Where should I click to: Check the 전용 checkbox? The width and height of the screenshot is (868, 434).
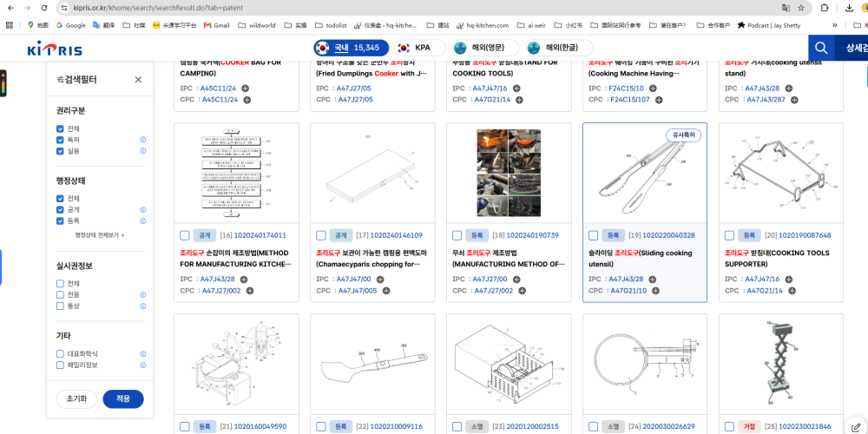coord(60,294)
